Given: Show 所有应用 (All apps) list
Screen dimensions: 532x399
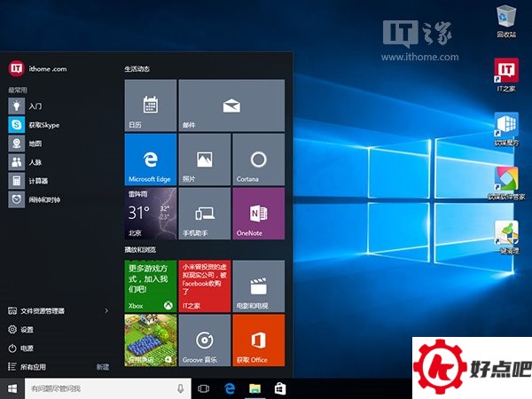Looking at the screenshot, I should pyautogui.click(x=33, y=366).
